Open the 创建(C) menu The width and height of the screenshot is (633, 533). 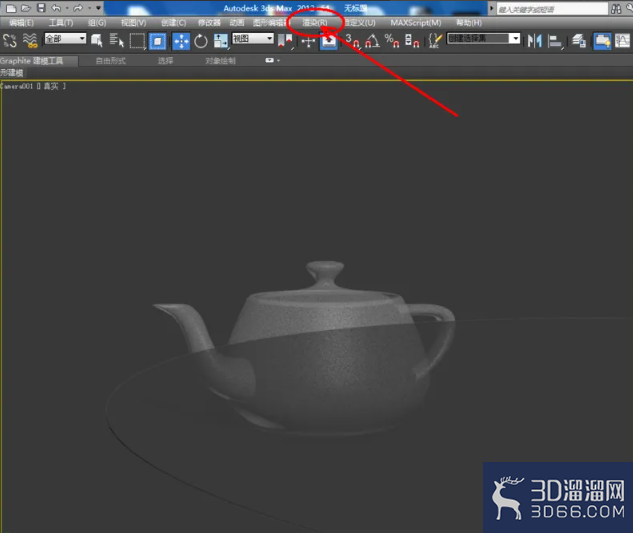tap(174, 23)
